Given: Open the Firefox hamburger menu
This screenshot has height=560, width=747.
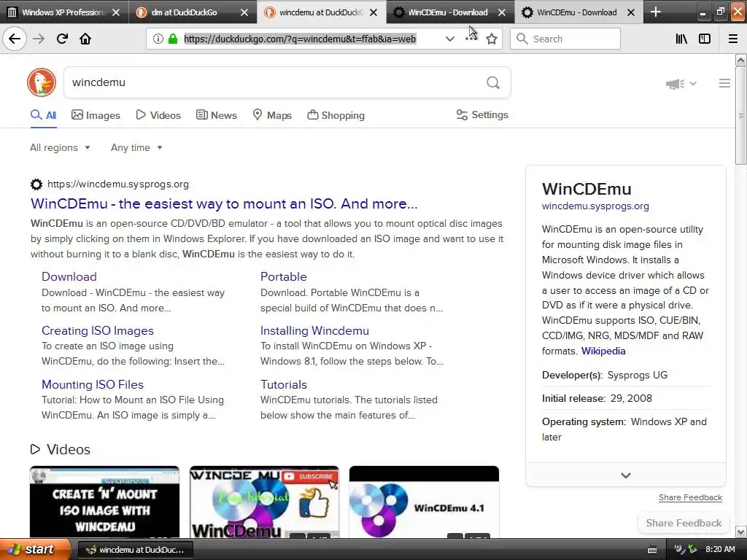Looking at the screenshot, I should tap(732, 39).
